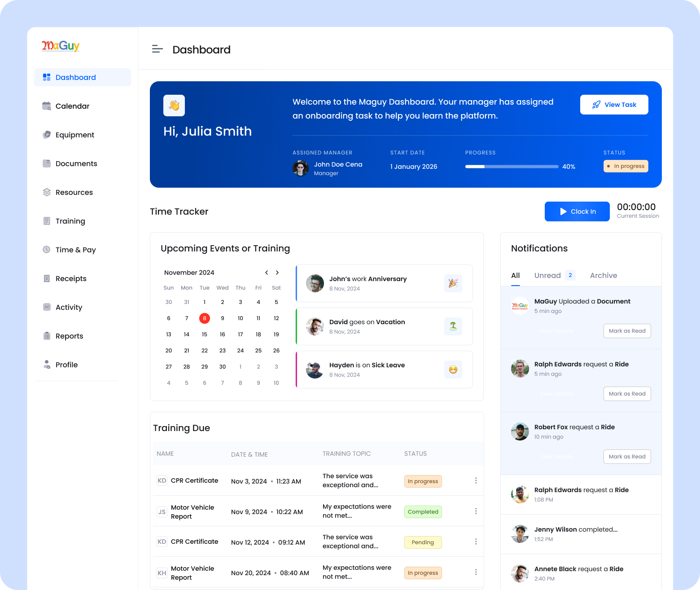
Task: Click the View Task button
Action: (614, 105)
